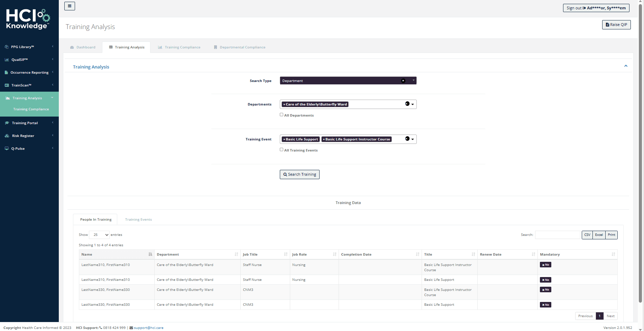Export the table to Excel
The height and width of the screenshot is (331, 644).
599,235
